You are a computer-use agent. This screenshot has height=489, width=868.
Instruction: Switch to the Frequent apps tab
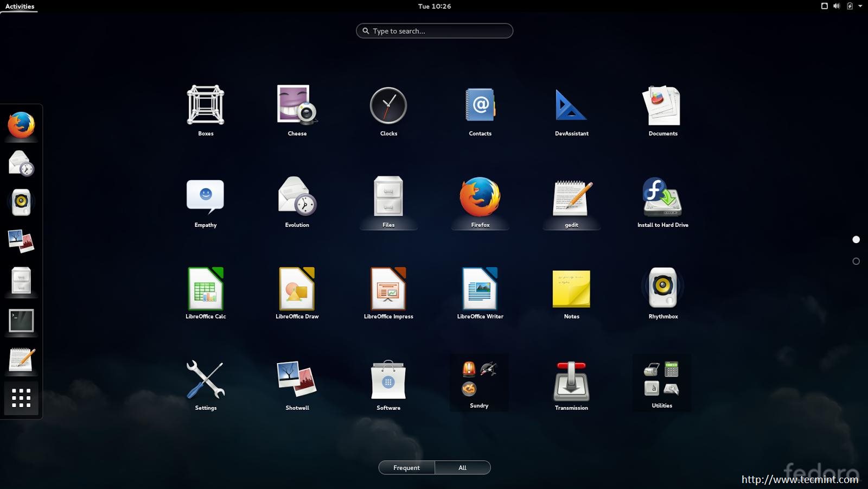pos(406,467)
